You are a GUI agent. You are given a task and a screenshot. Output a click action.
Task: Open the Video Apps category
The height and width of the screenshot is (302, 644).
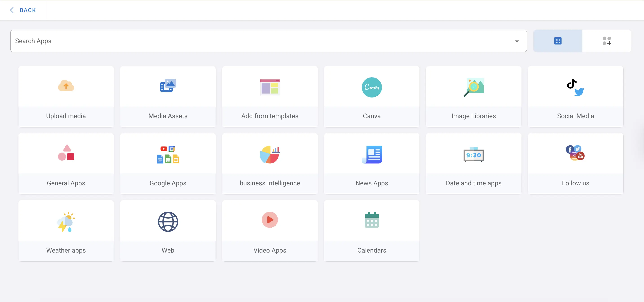click(x=270, y=231)
